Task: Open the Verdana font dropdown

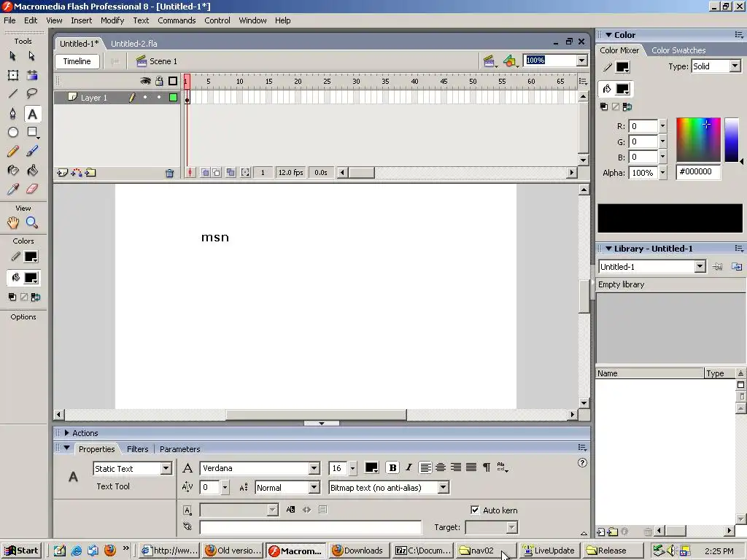Action: click(314, 468)
